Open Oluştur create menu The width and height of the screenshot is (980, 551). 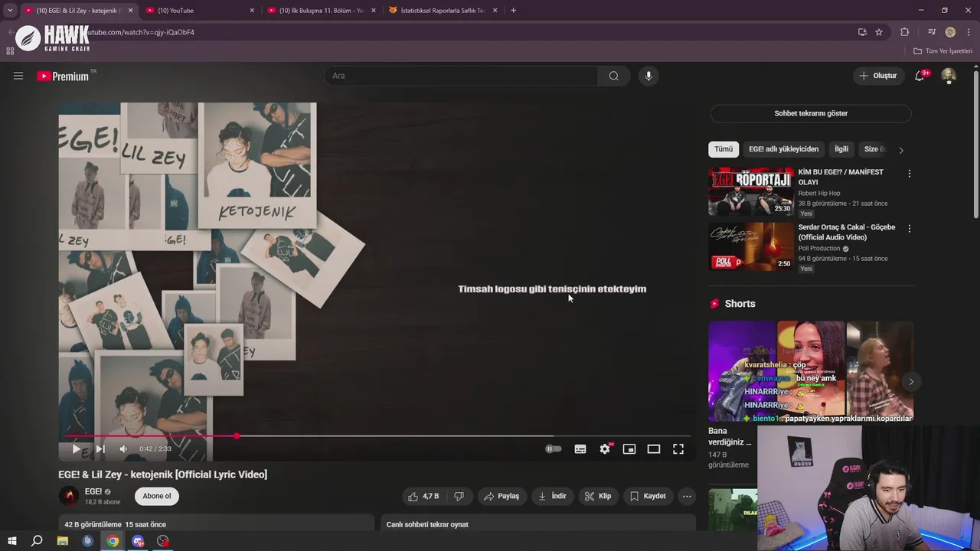[878, 76]
